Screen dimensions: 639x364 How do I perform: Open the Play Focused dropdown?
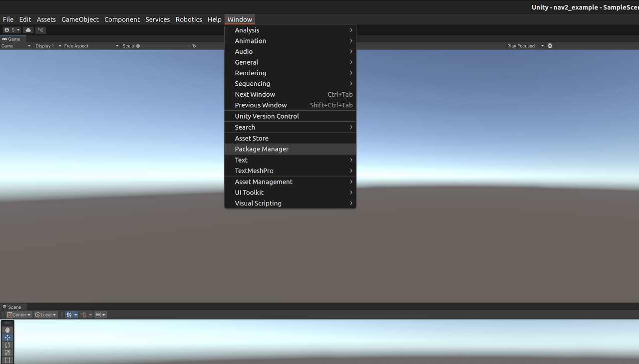523,45
